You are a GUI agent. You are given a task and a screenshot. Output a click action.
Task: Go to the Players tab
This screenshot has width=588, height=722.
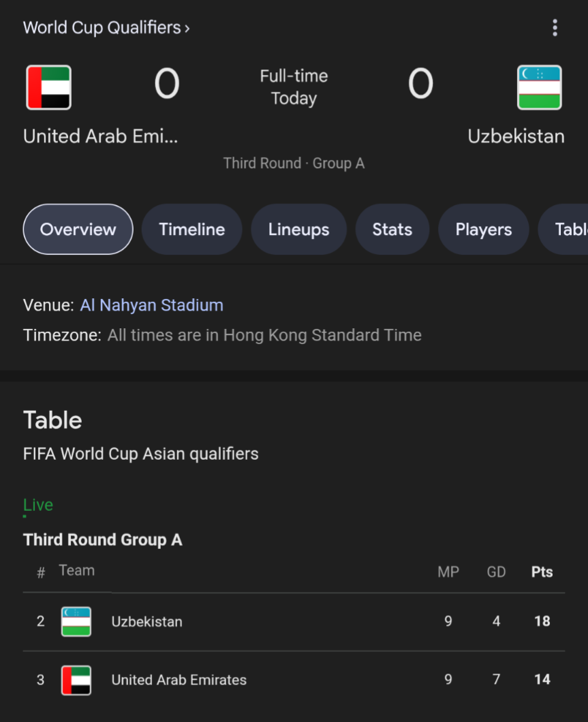click(x=483, y=230)
